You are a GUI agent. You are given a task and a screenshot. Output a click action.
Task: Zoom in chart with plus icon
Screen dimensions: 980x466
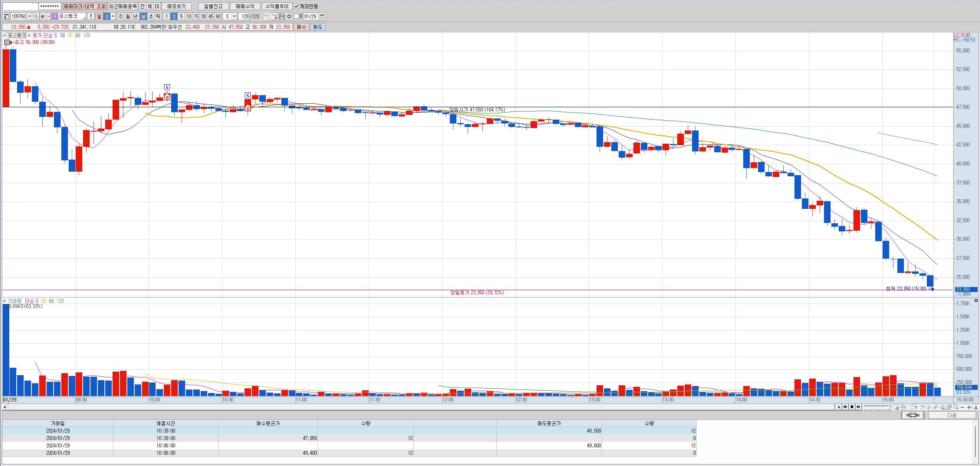click(969, 407)
